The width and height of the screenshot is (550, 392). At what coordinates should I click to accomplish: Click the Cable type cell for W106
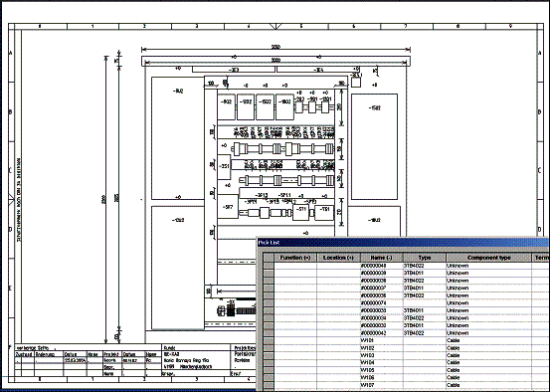pos(488,378)
